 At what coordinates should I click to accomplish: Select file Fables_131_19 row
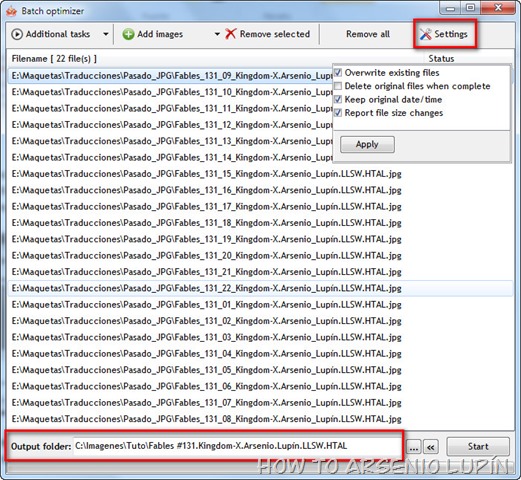pos(260,239)
